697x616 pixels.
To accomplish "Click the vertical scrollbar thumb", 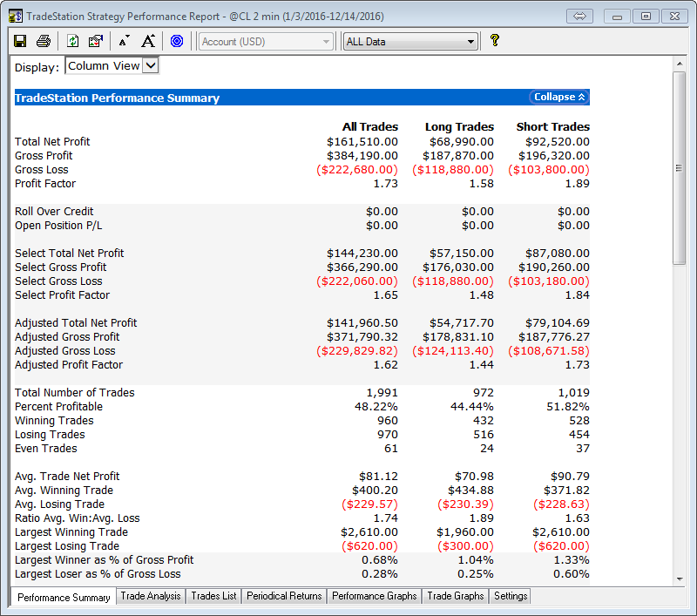I will coord(680,168).
